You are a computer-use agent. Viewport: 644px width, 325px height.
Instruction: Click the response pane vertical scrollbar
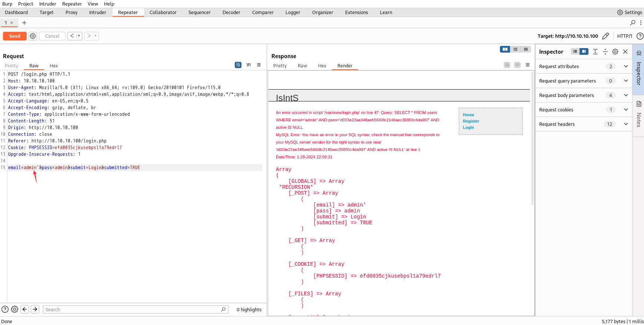coord(533,139)
